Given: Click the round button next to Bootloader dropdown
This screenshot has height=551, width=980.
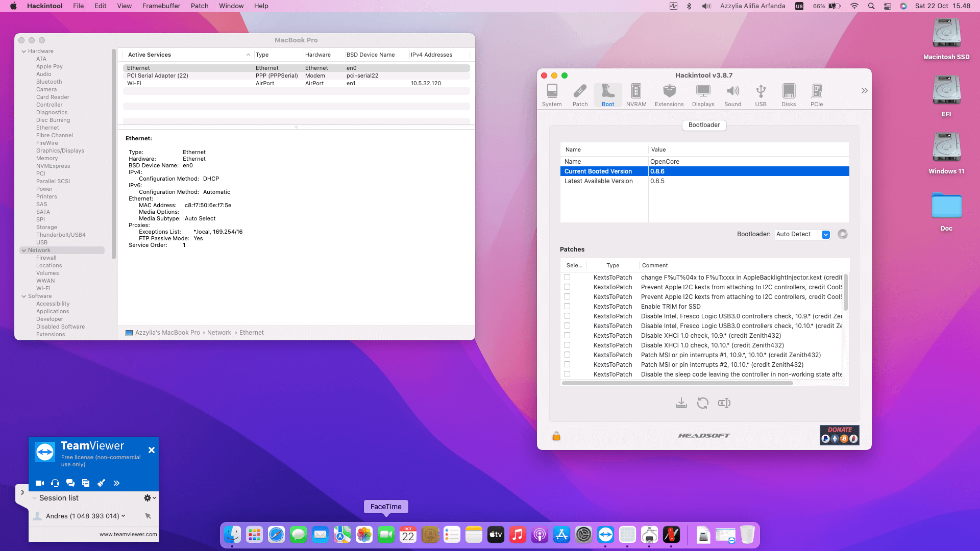Looking at the screenshot, I should (843, 234).
